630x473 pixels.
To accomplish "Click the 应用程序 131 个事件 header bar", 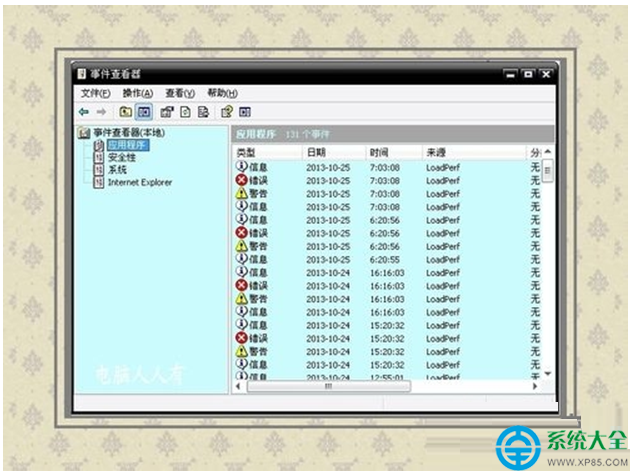I will point(393,134).
